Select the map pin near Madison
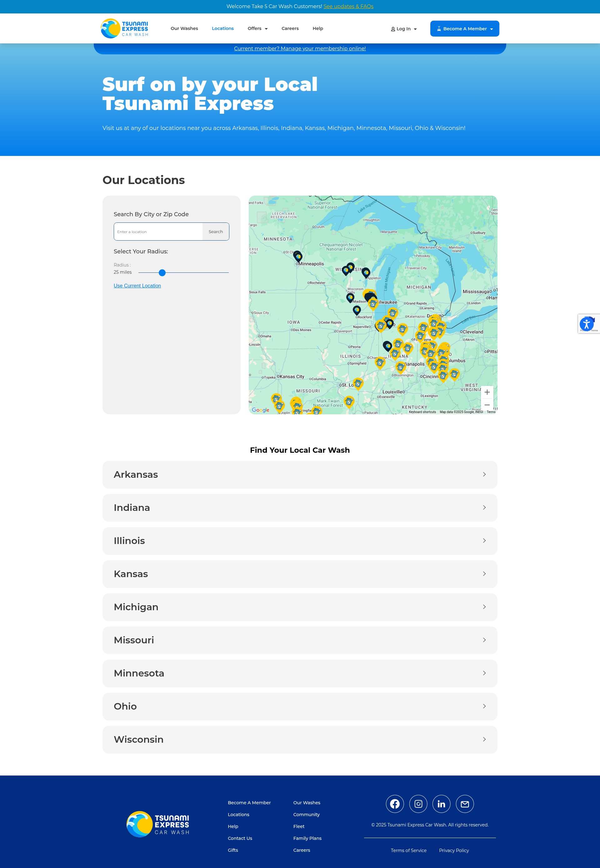 coord(350,298)
